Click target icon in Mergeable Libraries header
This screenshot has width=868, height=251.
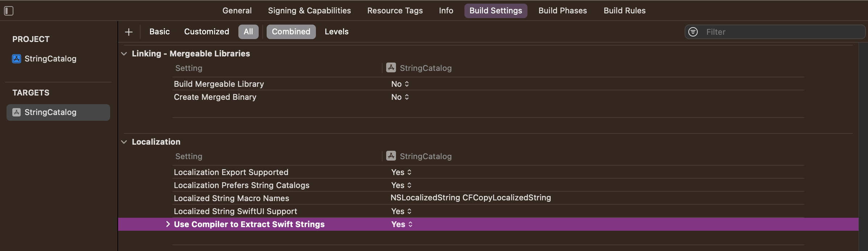click(391, 68)
